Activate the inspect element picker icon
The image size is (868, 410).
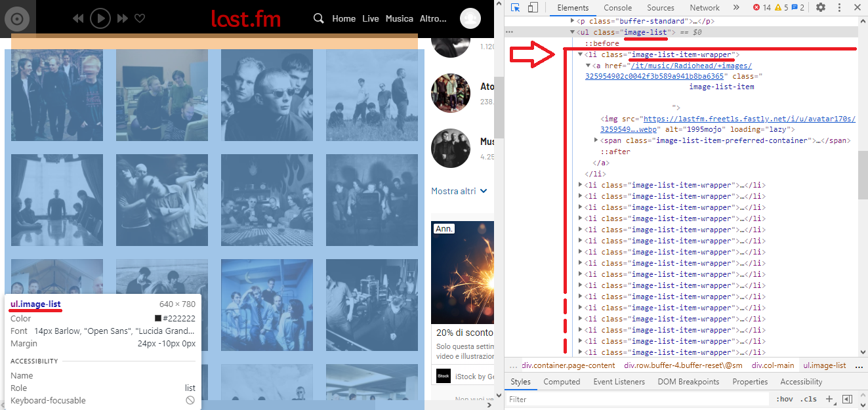tap(516, 7)
